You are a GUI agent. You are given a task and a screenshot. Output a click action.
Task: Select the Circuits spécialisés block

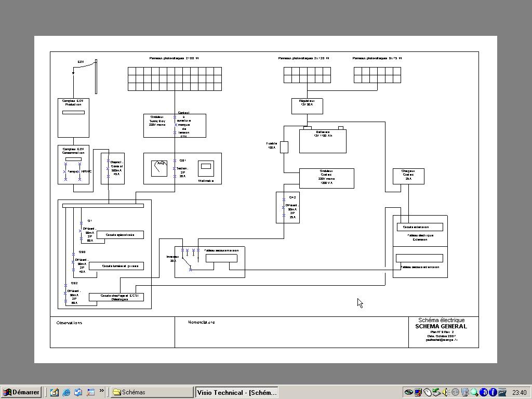click(x=120, y=235)
